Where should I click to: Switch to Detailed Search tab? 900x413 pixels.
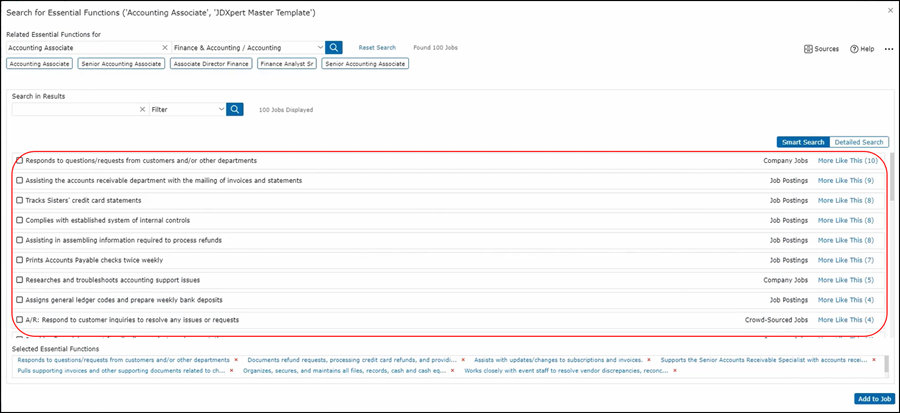coord(858,142)
